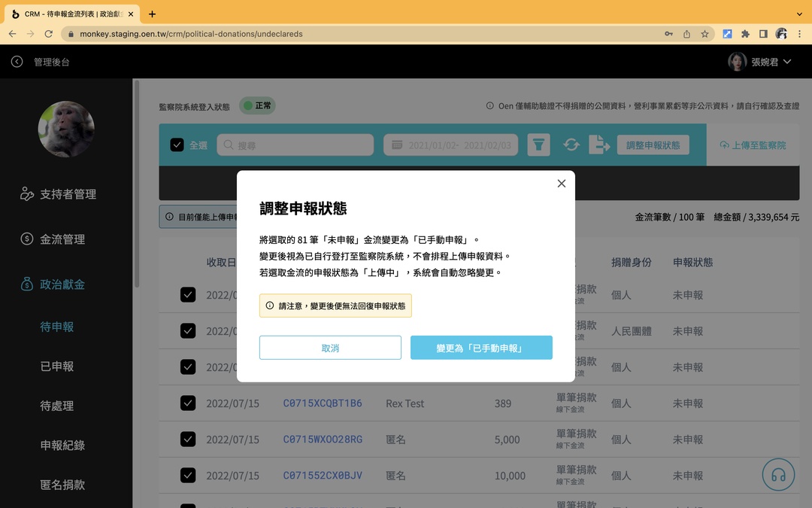Screen dimensions: 812x508
Task: Open the headphone support widget
Action: coord(778,474)
